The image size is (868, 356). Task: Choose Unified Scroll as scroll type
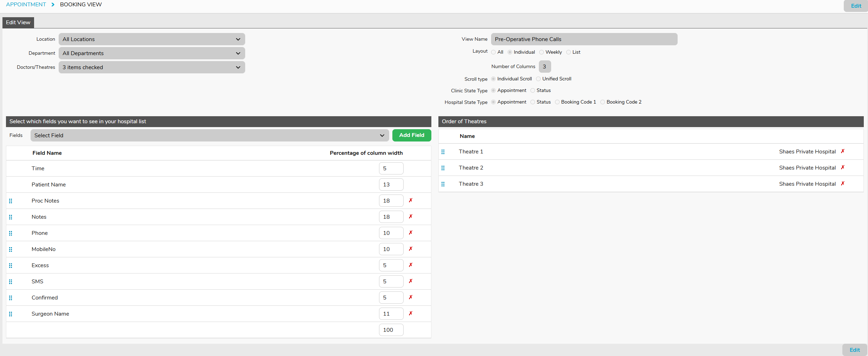[539, 79]
